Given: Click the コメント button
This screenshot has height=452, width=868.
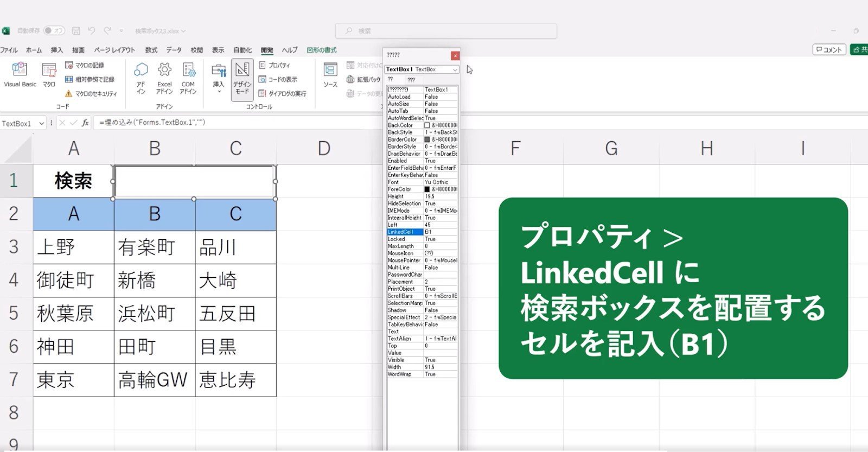Looking at the screenshot, I should [829, 49].
